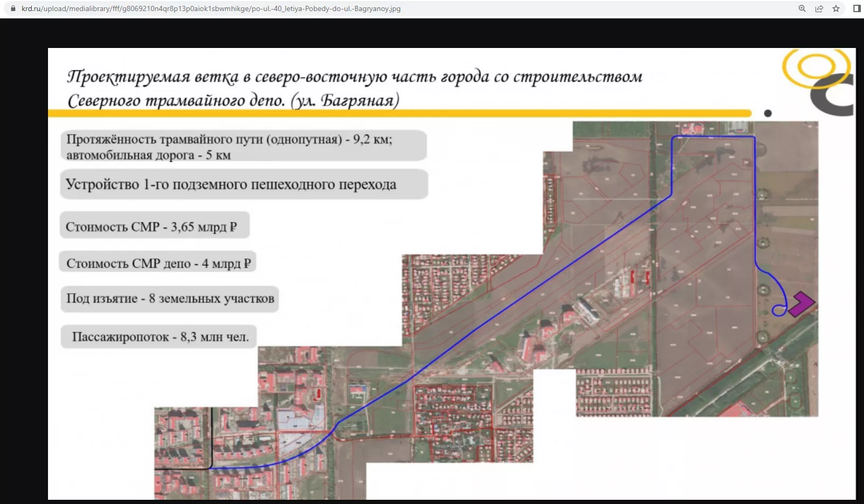The image size is (864, 504).
Task: Click the Пассажиропоток 8,3 млн чел. box
Action: pyautogui.click(x=159, y=337)
